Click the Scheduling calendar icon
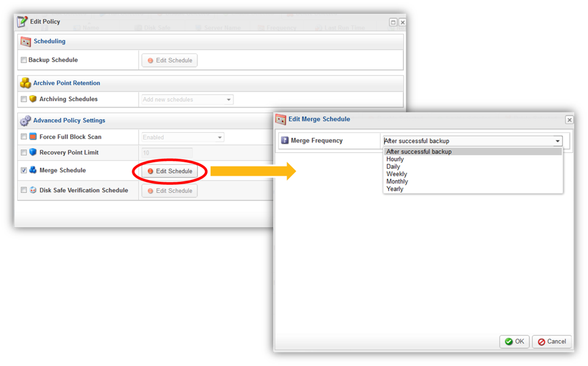588x366 pixels. [x=26, y=42]
